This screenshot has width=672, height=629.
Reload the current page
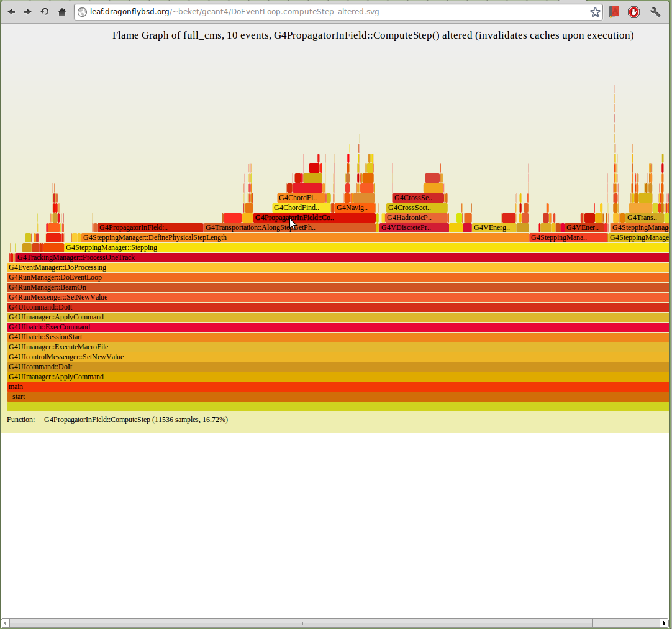tap(45, 12)
